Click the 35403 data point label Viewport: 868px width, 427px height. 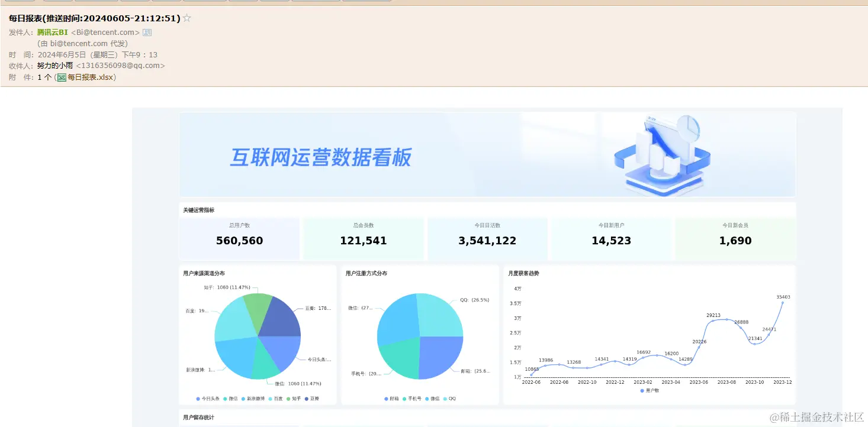click(783, 297)
